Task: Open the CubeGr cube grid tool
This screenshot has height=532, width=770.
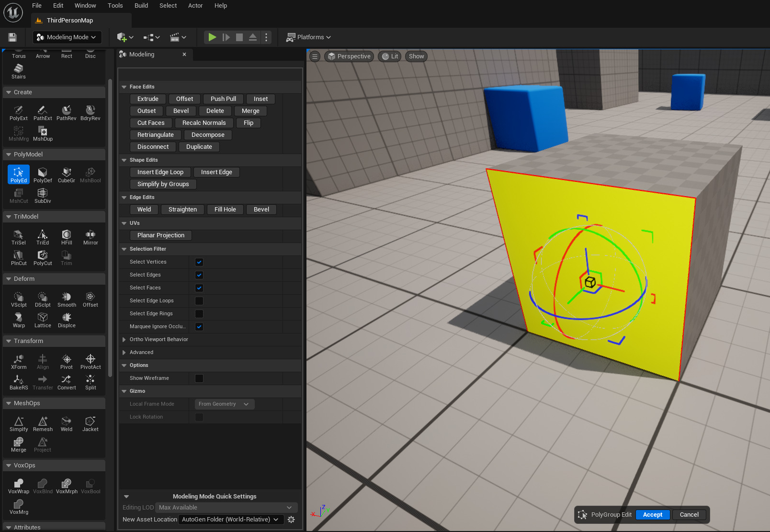Action: point(67,175)
